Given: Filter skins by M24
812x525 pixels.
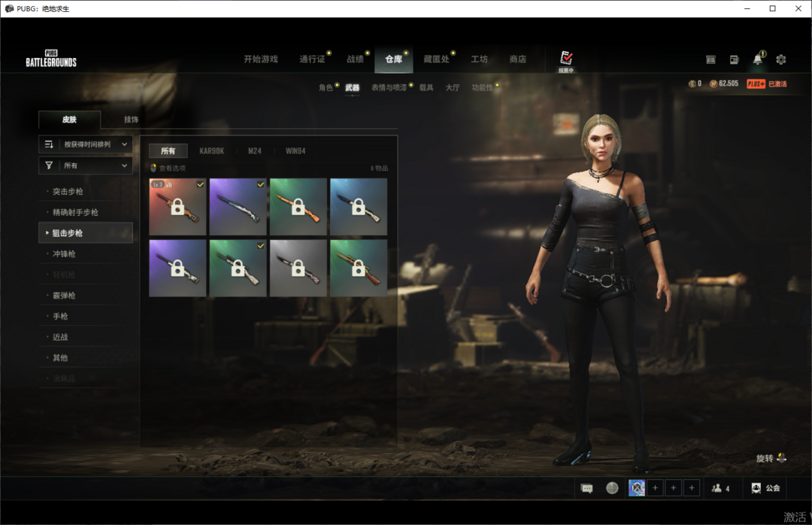Looking at the screenshot, I should (x=255, y=151).
